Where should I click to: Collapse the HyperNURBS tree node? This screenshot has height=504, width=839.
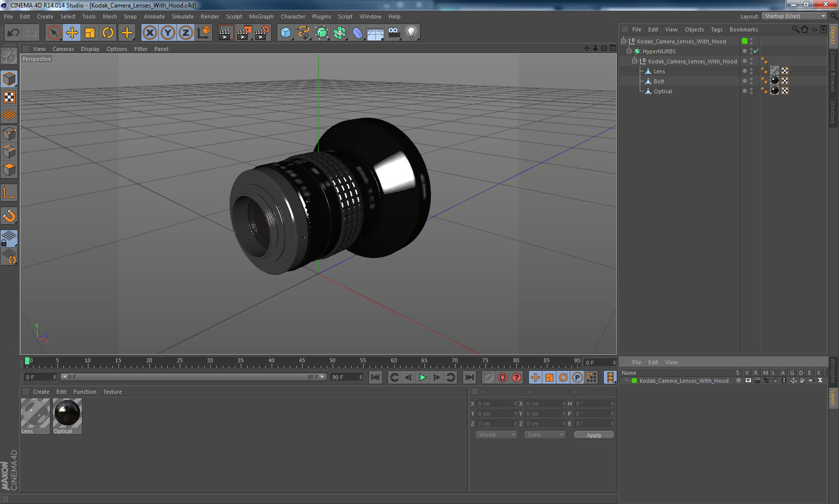click(x=629, y=51)
